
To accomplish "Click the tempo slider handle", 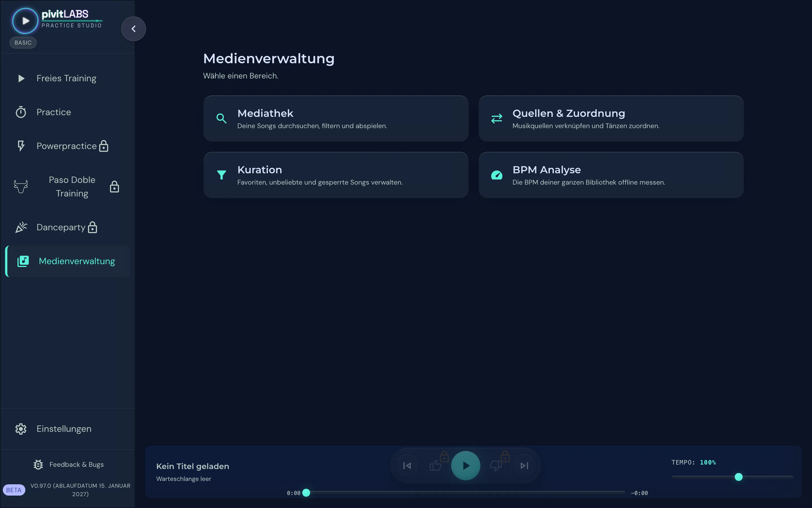I will (x=738, y=477).
